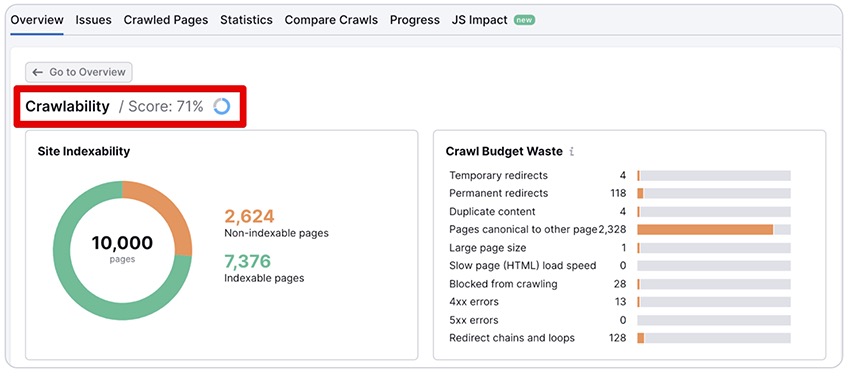Click the Redirect chains and loops bar
848x379 pixels.
tap(714, 338)
